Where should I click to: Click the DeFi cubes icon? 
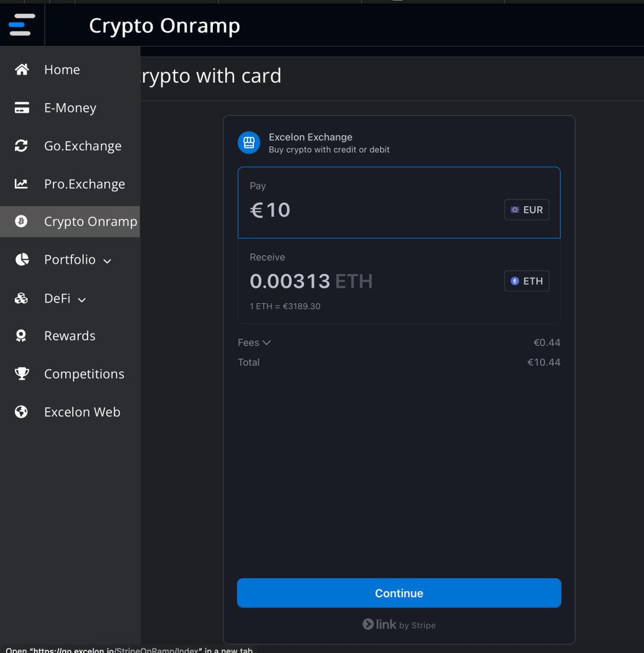pos(21,298)
